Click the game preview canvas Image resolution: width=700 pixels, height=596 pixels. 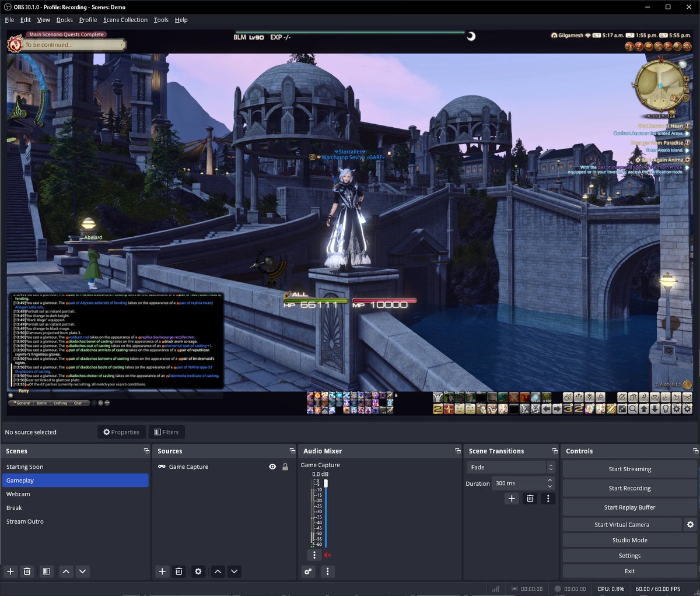350,223
